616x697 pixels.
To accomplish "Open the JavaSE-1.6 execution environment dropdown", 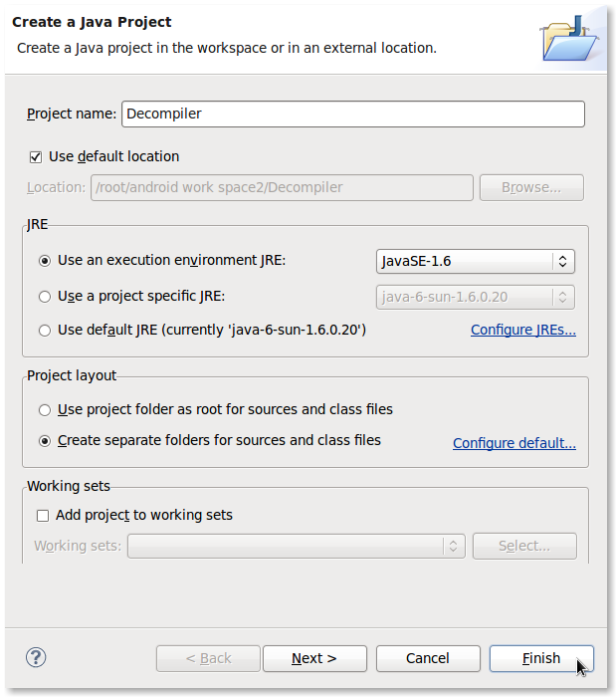I will tap(476, 261).
